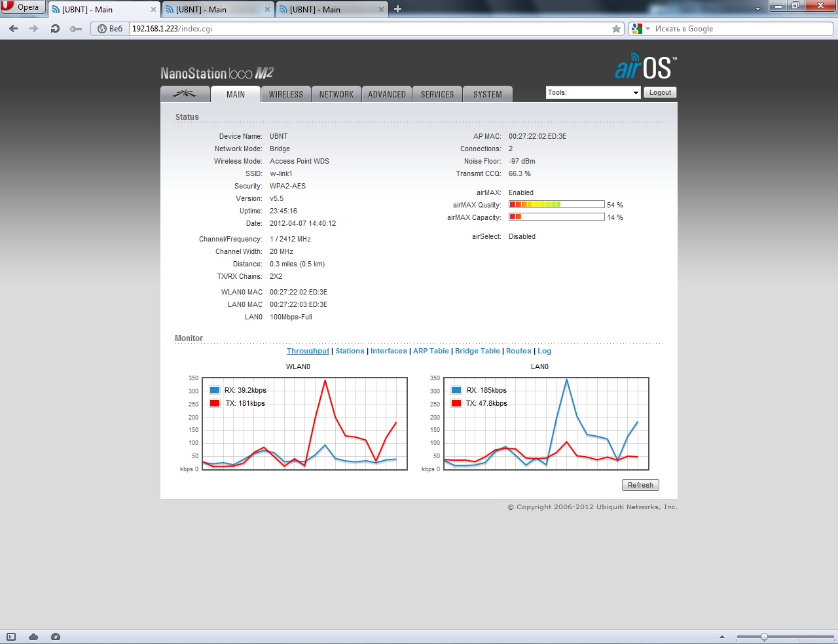Open the NETWORK tab
This screenshot has width=838, height=644.
pyautogui.click(x=336, y=94)
